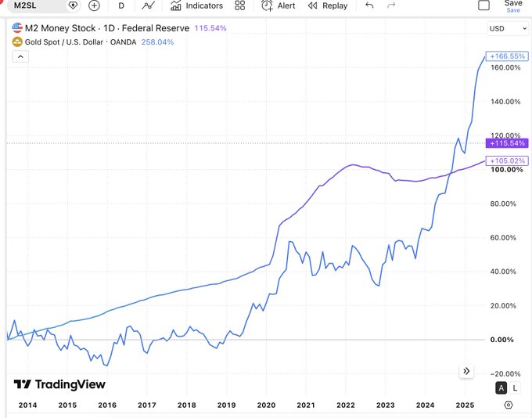Image resolution: width=532 pixels, height=418 pixels.
Task: Collapse the legend with the caret button
Action: coord(20,56)
